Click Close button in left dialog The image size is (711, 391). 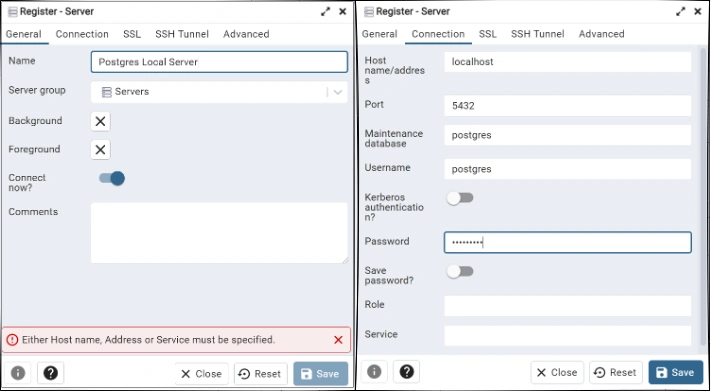[201, 374]
